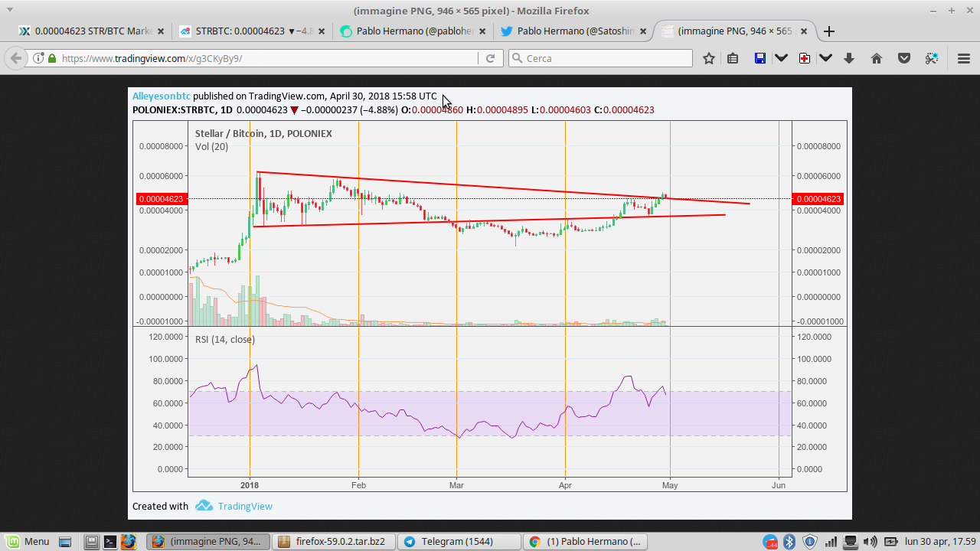Switch to the STR/BTC Market tab
The height and width of the screenshot is (551, 980).
[93, 31]
